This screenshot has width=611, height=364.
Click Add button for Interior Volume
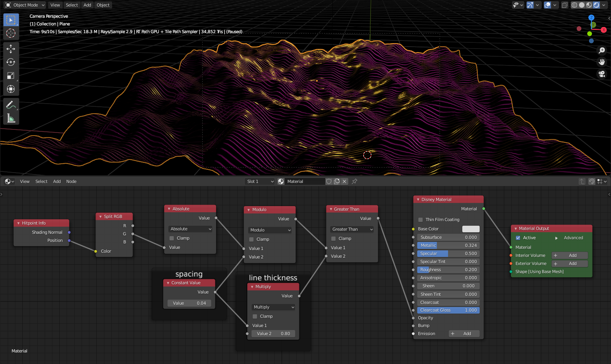[569, 255]
